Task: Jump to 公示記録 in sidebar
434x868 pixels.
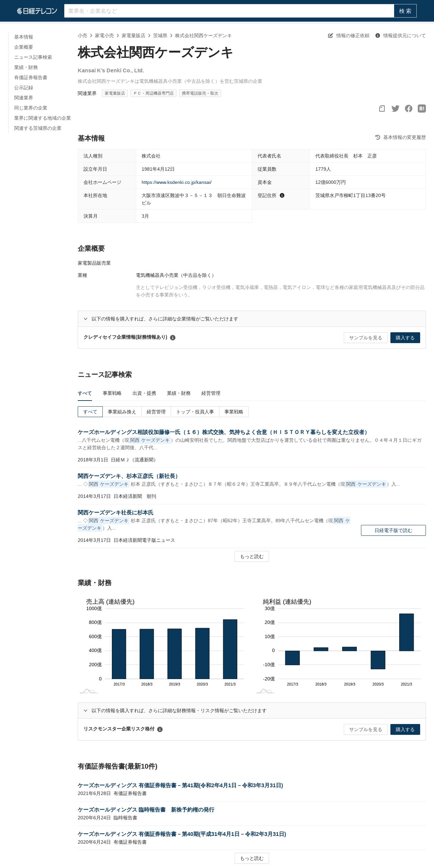Action: tap(24, 88)
